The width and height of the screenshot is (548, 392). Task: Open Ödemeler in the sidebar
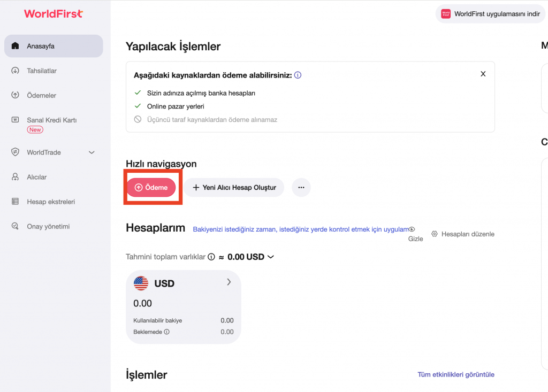click(x=42, y=95)
